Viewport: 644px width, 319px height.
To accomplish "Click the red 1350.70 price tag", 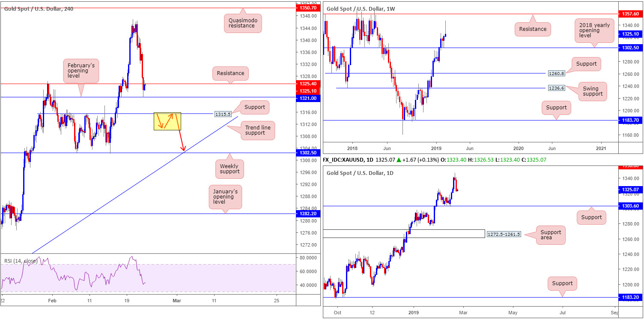I will click(308, 8).
